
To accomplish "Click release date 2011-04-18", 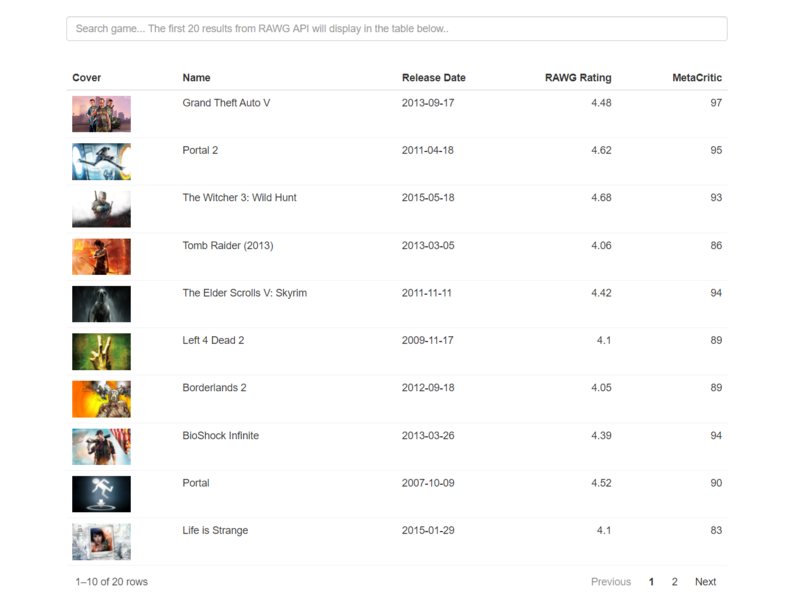I will coord(428,151).
